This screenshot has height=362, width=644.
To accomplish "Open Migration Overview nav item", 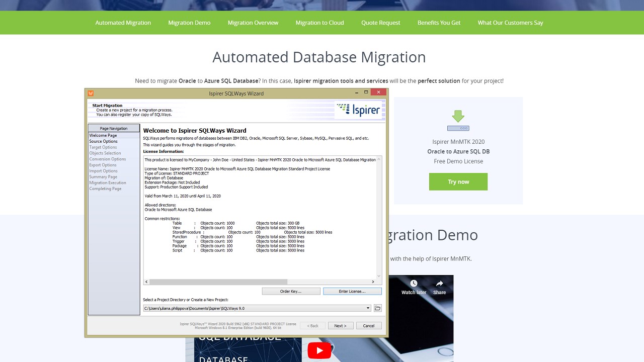I will [253, 23].
